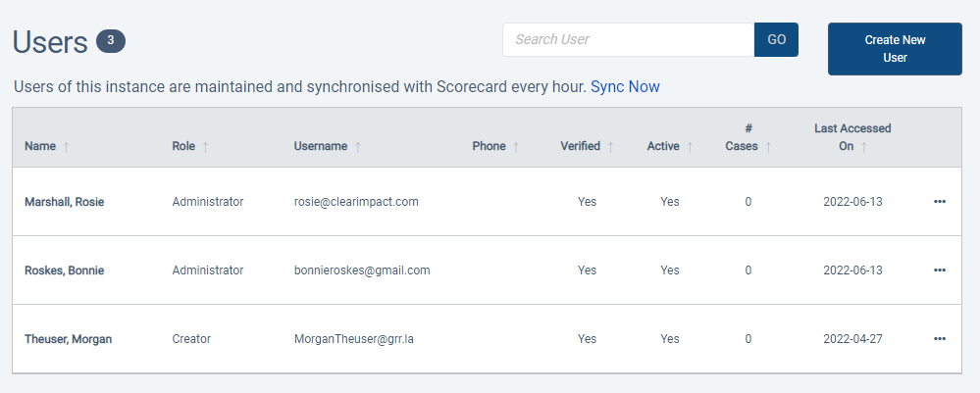Click the users count badge
Viewport: 980px width, 393px height.
[111, 41]
